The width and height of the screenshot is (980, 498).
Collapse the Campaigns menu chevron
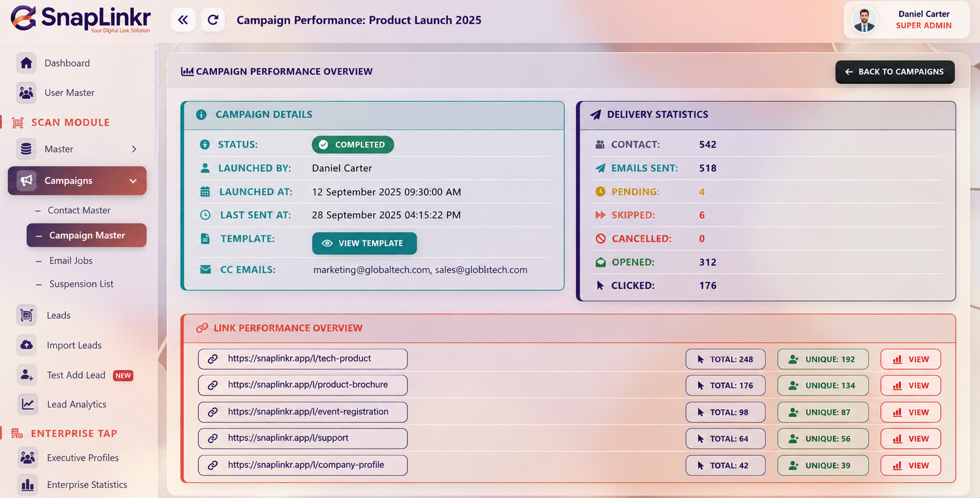(133, 181)
